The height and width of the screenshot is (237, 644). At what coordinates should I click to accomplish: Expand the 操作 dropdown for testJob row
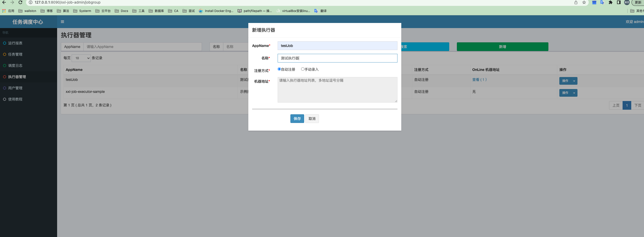pos(574,81)
